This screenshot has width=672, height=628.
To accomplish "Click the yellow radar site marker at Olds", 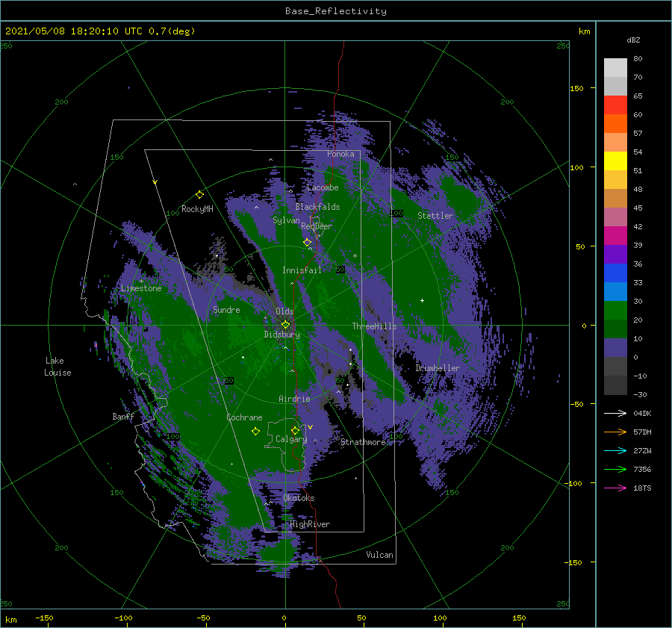I will pyautogui.click(x=285, y=325).
